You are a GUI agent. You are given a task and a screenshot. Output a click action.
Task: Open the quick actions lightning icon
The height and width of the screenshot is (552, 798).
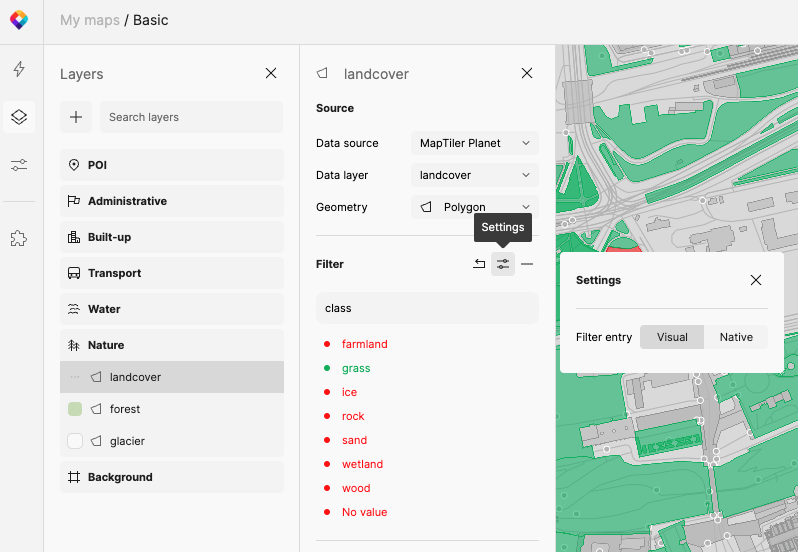[19, 69]
